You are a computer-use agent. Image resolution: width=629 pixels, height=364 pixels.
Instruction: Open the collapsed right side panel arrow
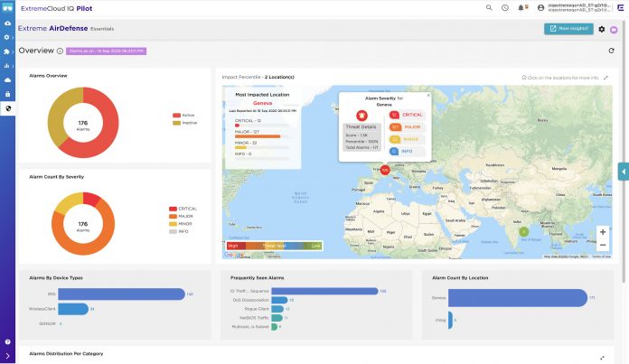[623, 171]
